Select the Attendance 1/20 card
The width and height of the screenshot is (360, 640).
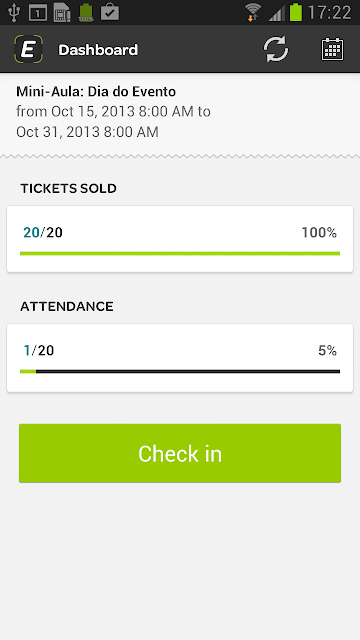pos(180,358)
